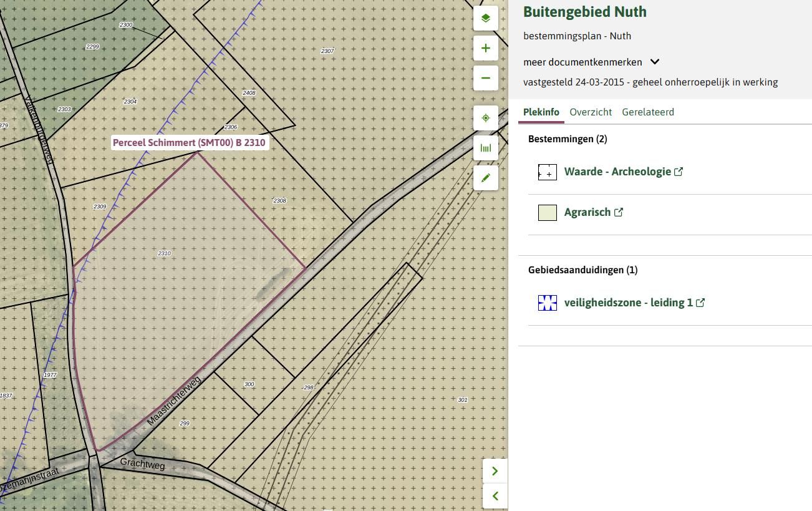
Task: Center map on my location
Action: pos(485,118)
